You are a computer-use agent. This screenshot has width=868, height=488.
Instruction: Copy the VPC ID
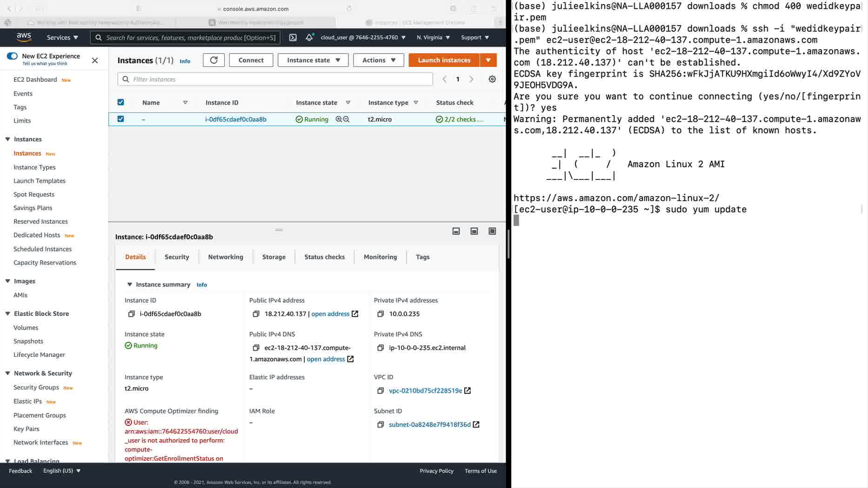click(x=381, y=391)
